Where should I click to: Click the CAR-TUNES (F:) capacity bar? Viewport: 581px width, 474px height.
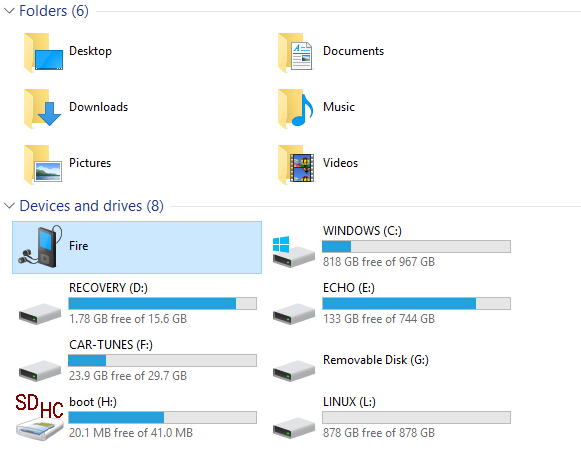point(162,361)
